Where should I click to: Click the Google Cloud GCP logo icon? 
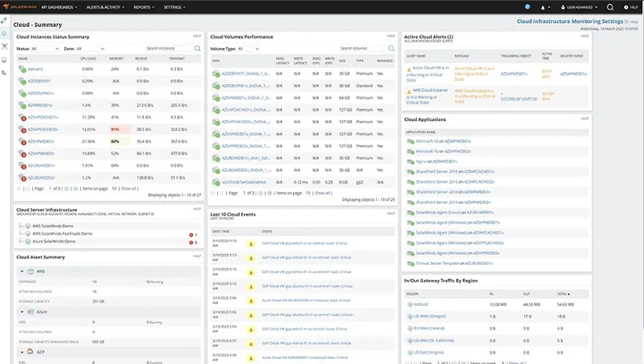30,352
